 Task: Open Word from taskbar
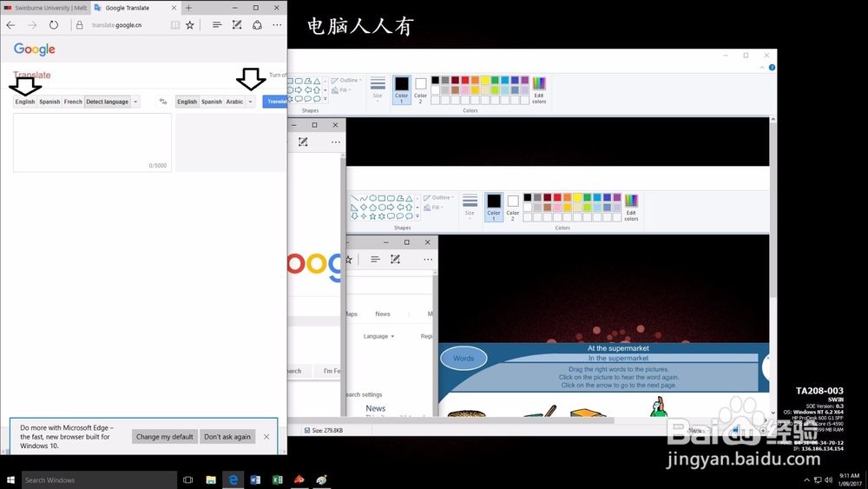point(255,479)
